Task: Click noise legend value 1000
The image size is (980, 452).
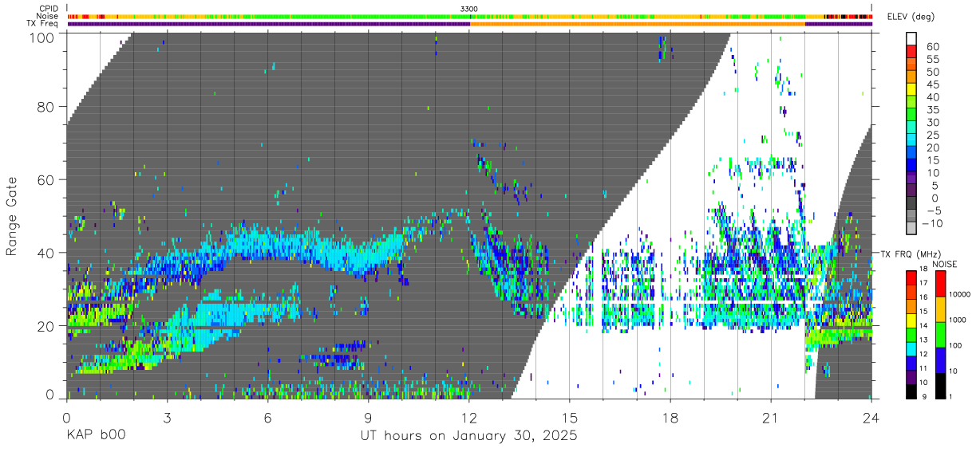Action: tap(956, 319)
